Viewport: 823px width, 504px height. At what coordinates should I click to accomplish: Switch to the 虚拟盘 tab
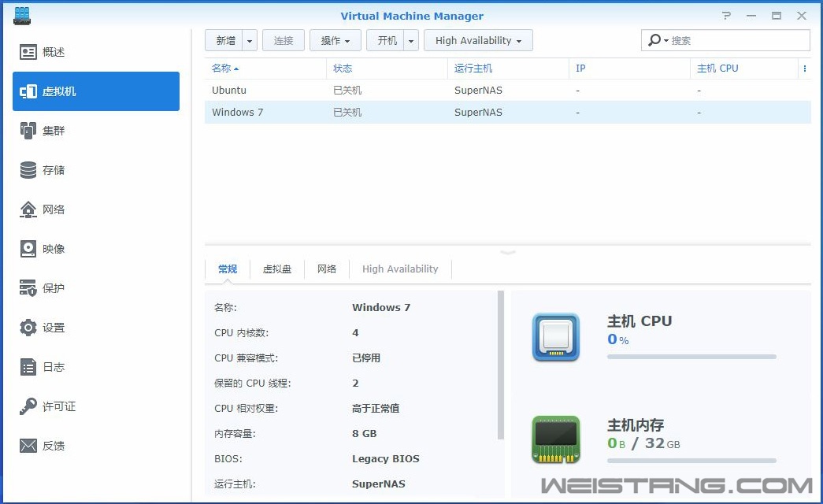(277, 269)
